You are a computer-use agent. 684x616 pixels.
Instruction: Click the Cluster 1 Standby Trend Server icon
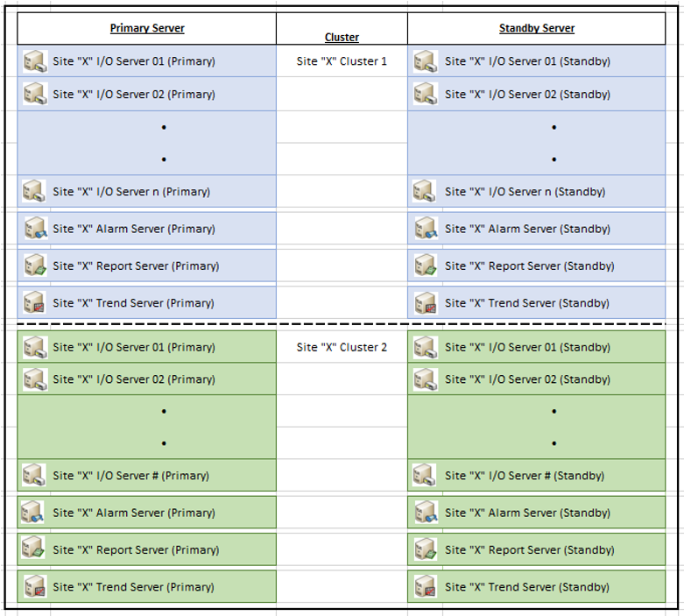(426, 303)
